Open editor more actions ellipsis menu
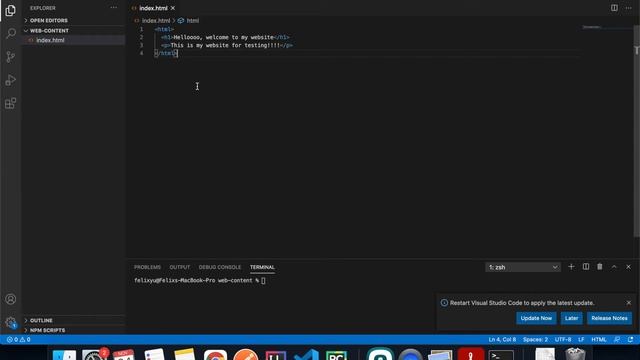The width and height of the screenshot is (640, 360). 629,8
